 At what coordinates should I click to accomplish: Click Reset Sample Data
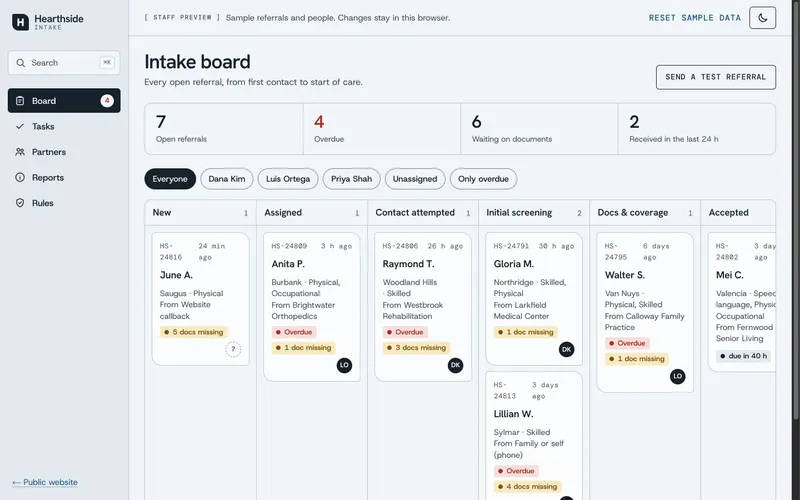click(694, 18)
